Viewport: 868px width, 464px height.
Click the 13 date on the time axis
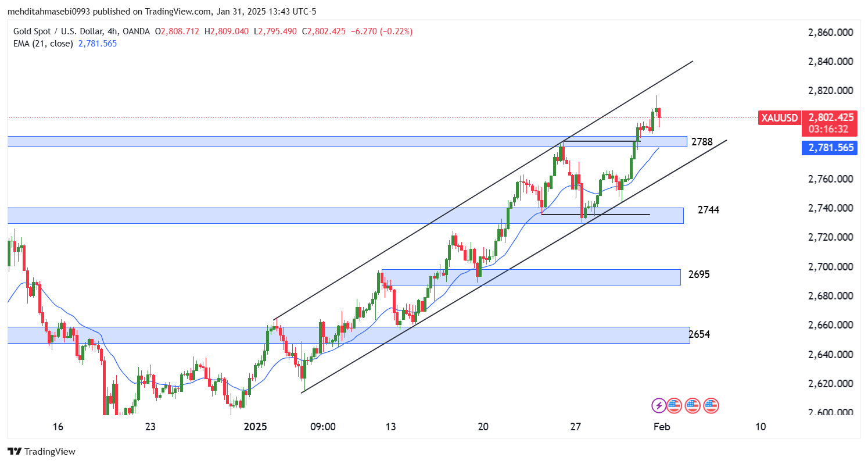(390, 427)
